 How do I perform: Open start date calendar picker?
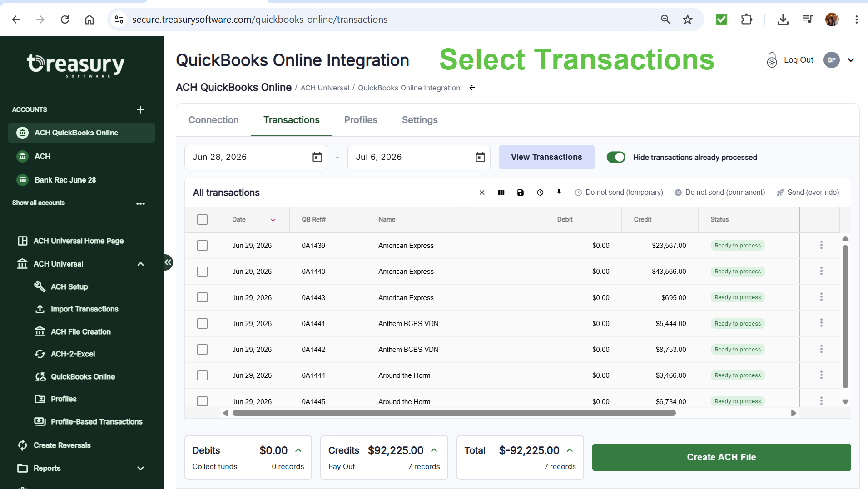(x=317, y=157)
